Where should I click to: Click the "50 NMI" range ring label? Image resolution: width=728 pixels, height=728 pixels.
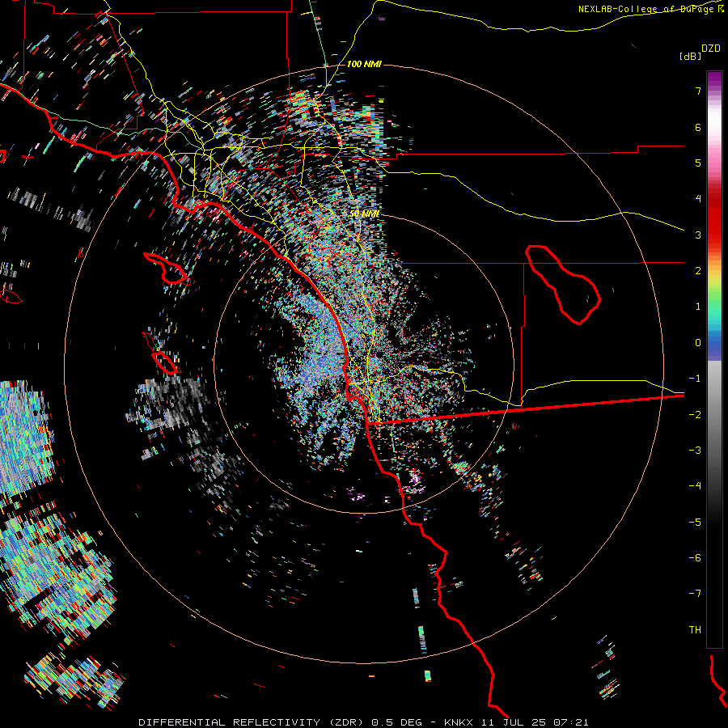pos(364,214)
